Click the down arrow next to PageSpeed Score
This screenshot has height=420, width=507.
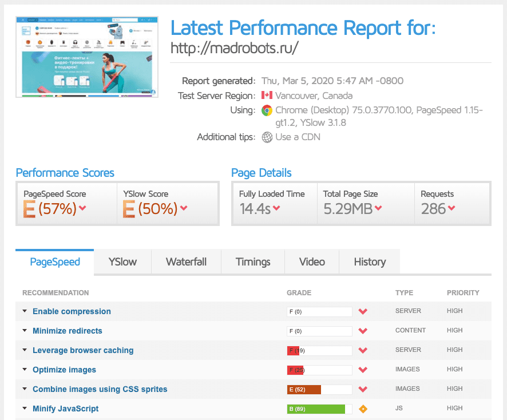tap(82, 208)
